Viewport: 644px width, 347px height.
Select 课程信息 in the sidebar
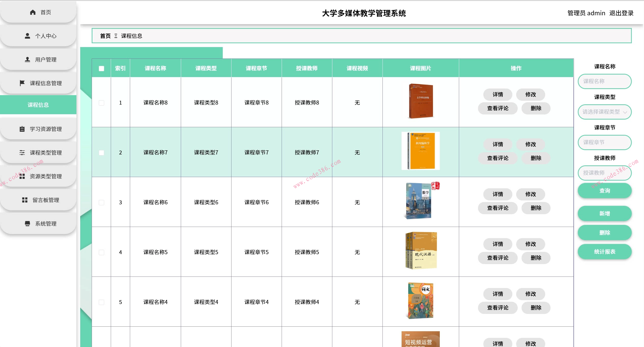[38, 105]
